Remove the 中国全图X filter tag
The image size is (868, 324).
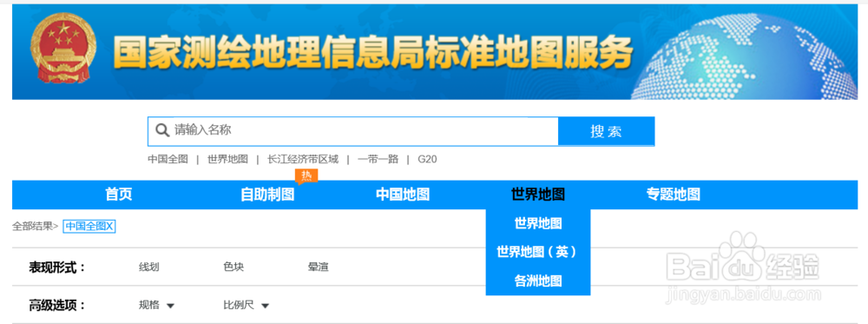coord(89,226)
